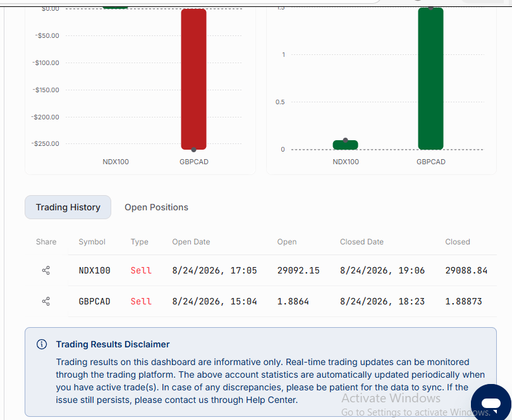Screen dimensions: 512x420
Task: Click the closed price 1.88873
Action: tap(463, 301)
